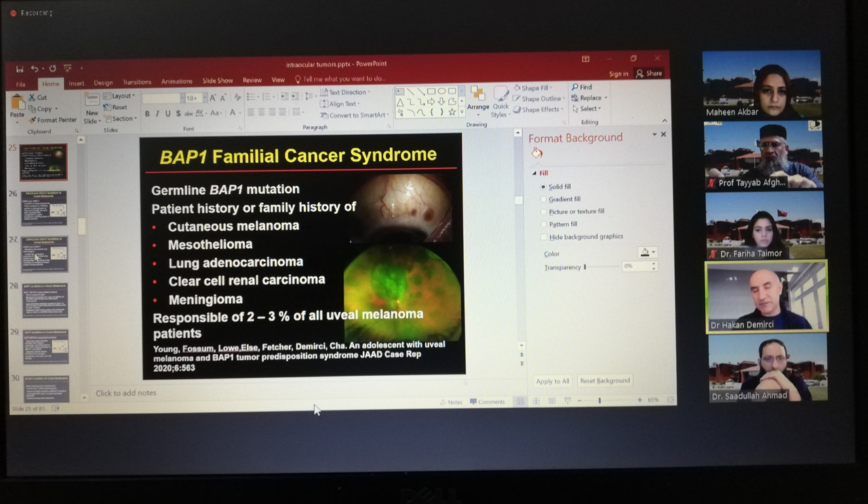
Task: Open the Slide Show tab
Action: 218,81
